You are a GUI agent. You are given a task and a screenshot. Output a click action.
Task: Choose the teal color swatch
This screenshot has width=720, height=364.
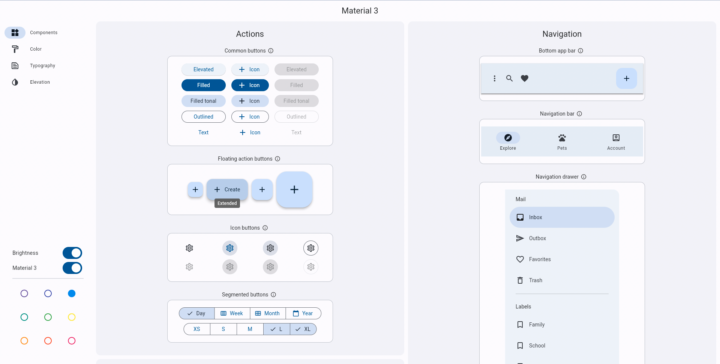point(24,317)
